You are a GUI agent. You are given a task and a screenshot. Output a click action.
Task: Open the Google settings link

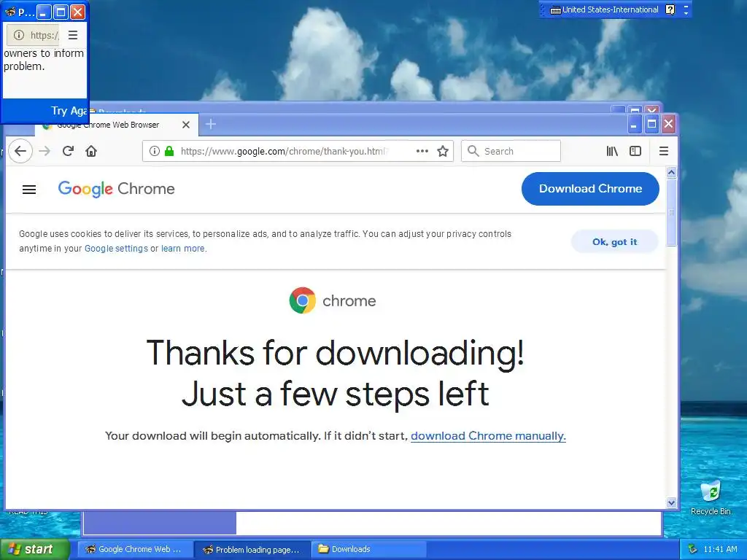116,249
